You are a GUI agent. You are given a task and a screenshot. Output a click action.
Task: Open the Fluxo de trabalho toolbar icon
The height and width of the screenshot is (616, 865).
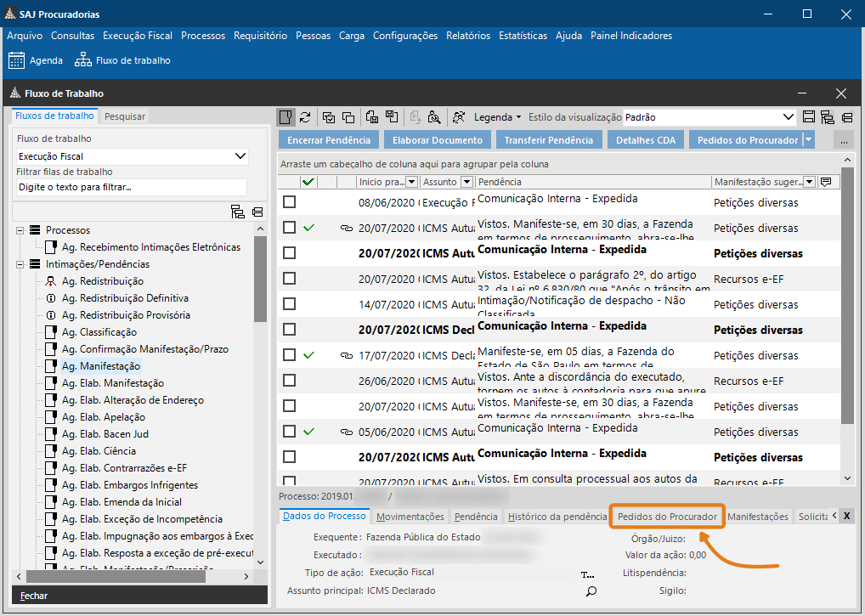(x=82, y=60)
